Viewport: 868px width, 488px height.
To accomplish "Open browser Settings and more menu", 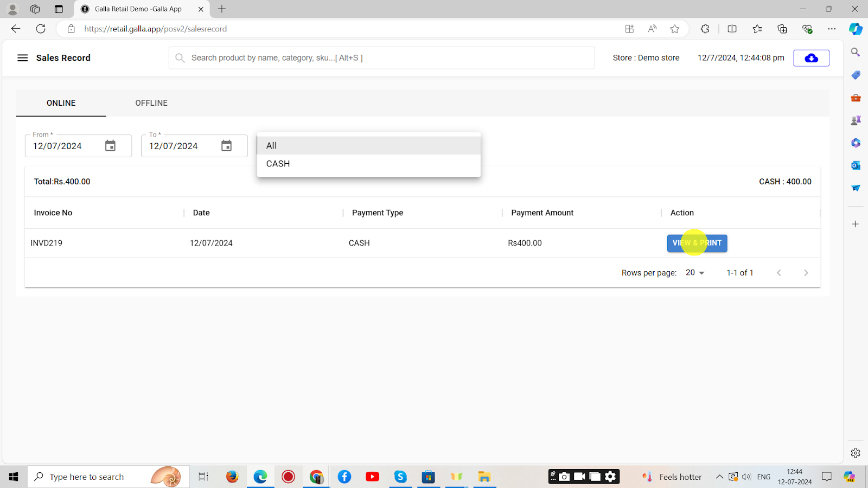I will (x=832, y=29).
